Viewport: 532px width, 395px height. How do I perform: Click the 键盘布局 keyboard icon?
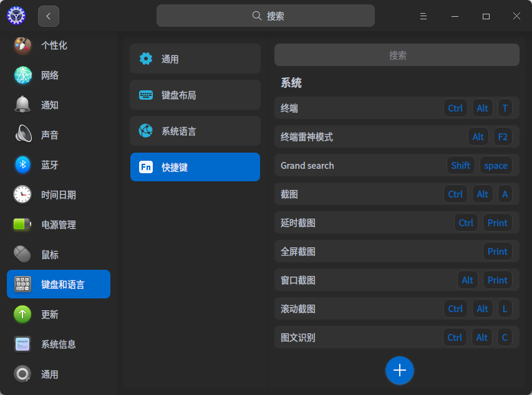click(146, 95)
